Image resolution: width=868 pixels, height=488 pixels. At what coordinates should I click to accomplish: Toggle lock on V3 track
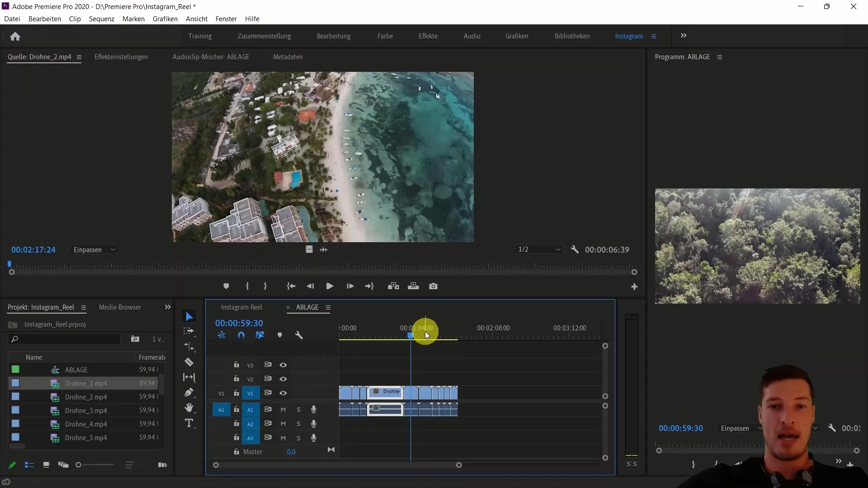(x=236, y=365)
